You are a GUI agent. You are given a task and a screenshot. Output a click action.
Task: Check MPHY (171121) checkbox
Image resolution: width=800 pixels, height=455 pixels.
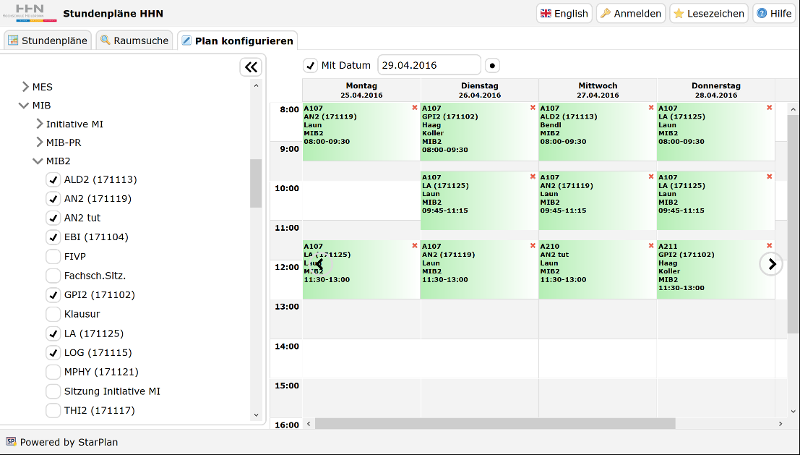(53, 372)
